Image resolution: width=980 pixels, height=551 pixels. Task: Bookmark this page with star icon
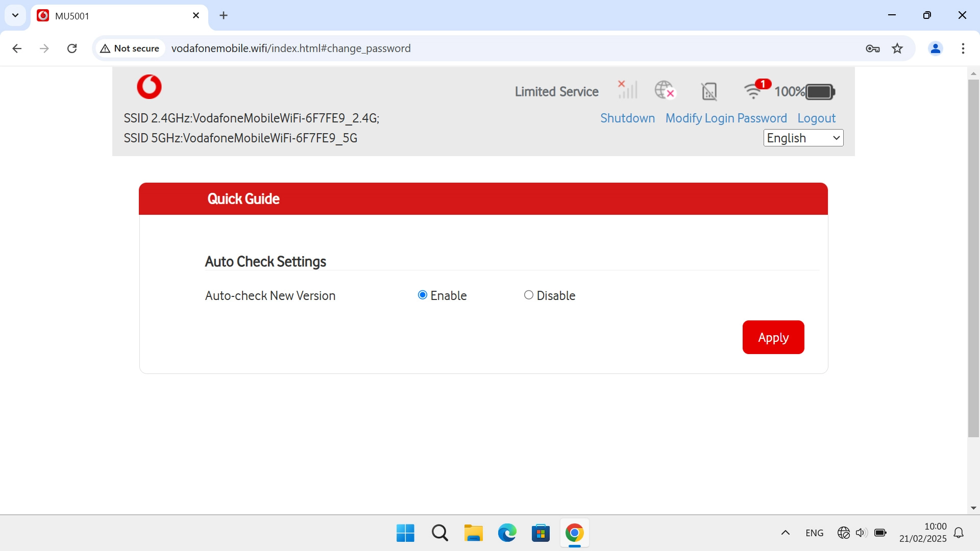click(x=897, y=48)
